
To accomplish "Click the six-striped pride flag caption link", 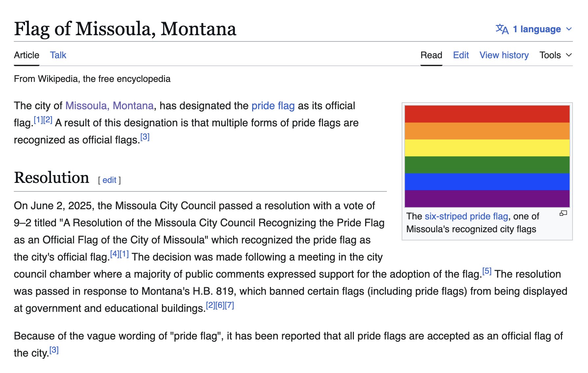I will pyautogui.click(x=466, y=216).
